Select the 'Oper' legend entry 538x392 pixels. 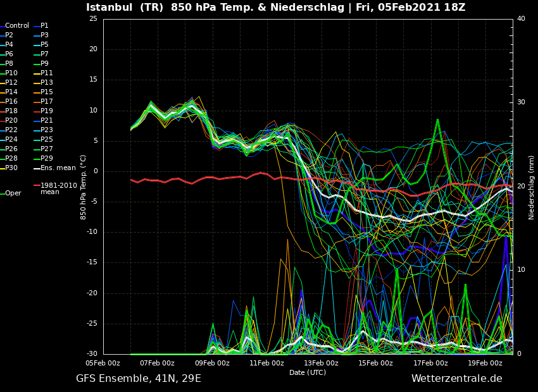[11, 193]
